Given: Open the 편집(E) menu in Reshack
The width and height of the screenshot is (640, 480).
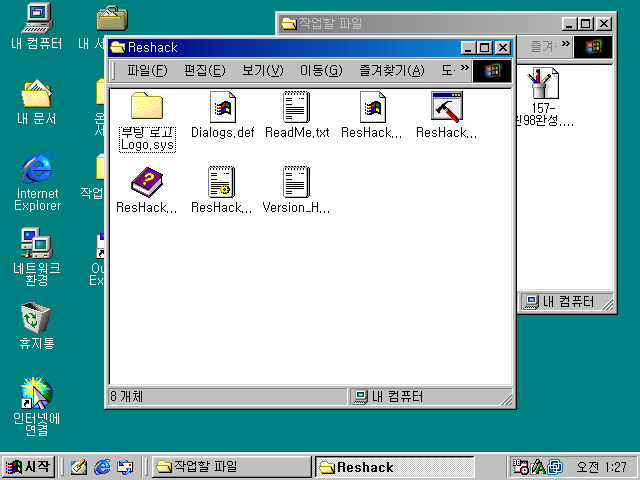Looking at the screenshot, I should pos(204,71).
